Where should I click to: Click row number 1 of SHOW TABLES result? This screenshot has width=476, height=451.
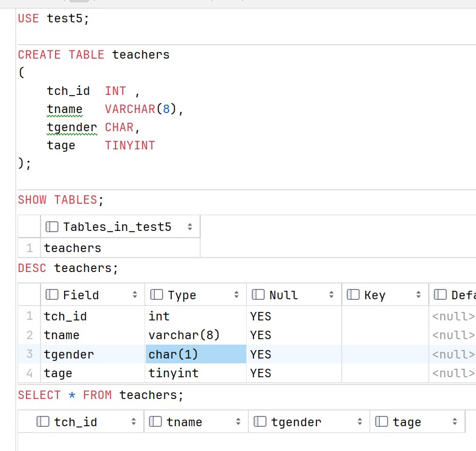point(30,248)
